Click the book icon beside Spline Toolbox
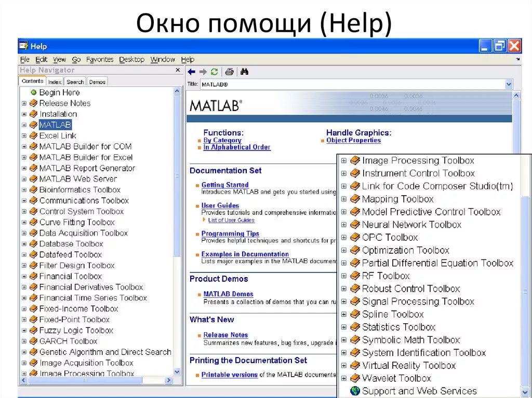The height and width of the screenshot is (398, 532). coord(355,314)
